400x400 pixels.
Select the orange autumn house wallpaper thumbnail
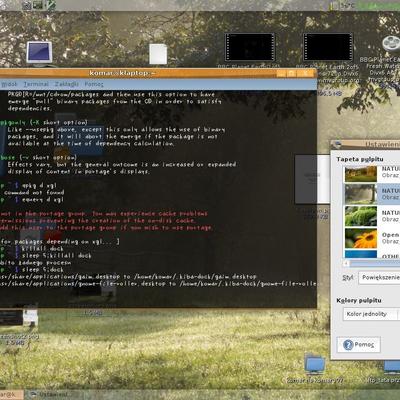361,173
